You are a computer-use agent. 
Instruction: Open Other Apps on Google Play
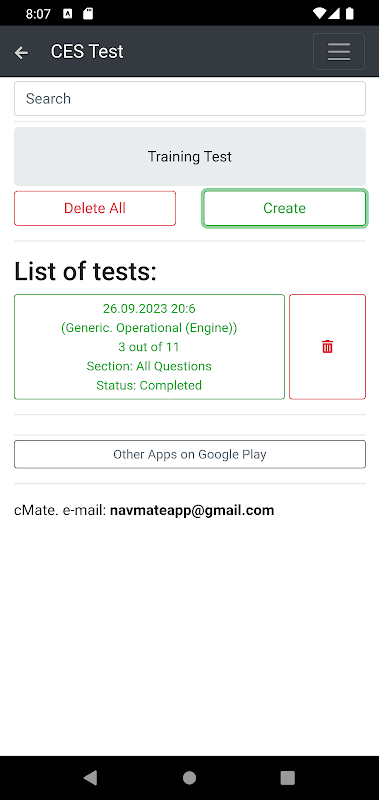(190, 454)
